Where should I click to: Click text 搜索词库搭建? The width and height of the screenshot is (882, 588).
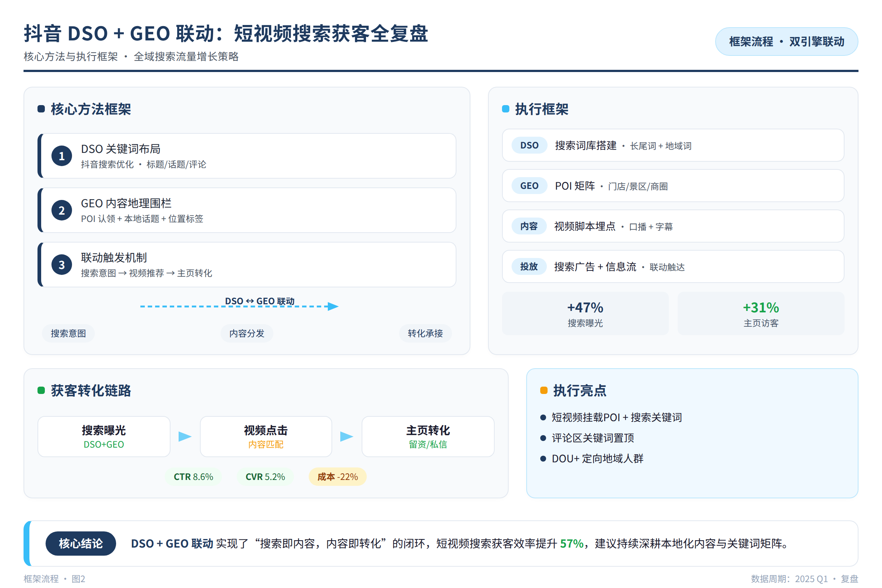coord(586,146)
